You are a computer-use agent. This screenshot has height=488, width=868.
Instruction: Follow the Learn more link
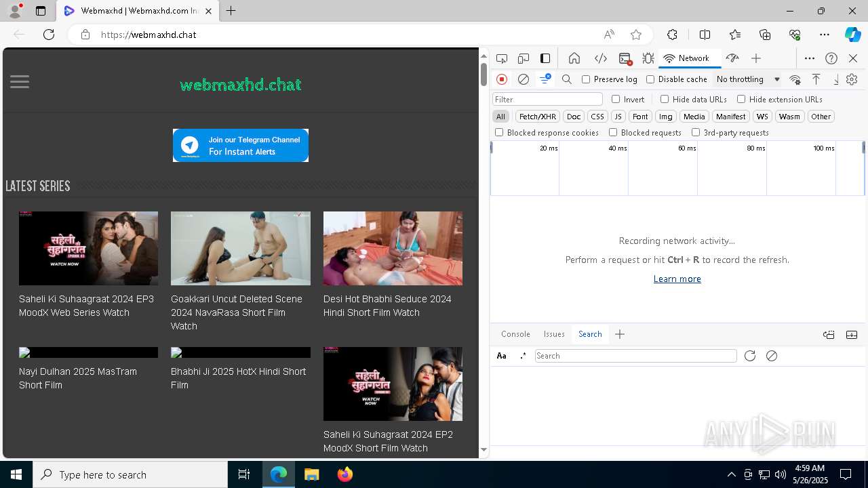[677, 279]
